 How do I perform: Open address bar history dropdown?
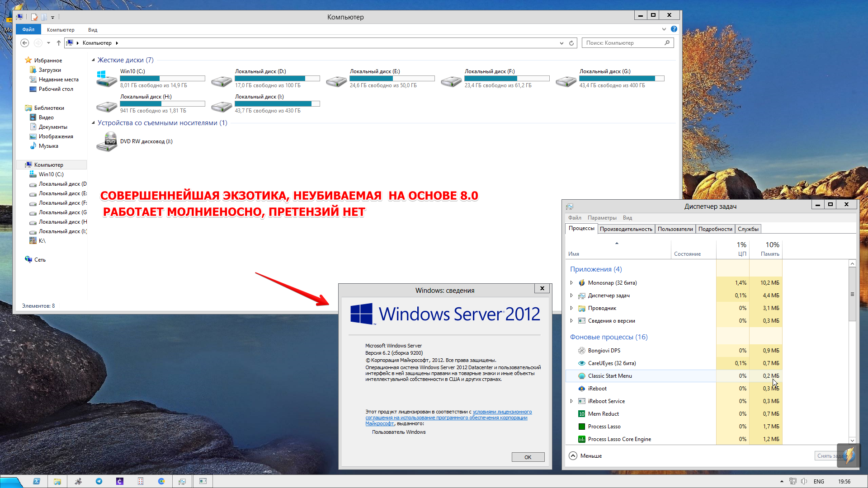coord(561,43)
